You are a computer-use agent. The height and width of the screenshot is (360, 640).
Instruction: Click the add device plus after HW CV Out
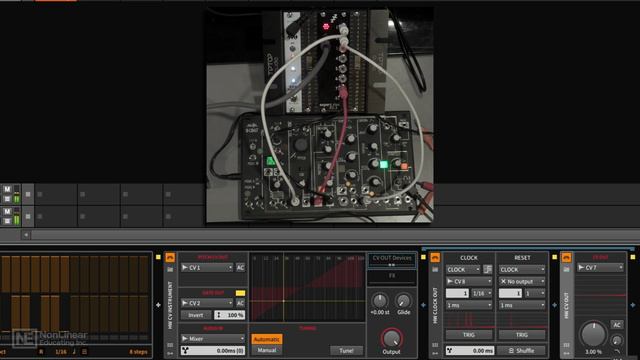coord(633,305)
